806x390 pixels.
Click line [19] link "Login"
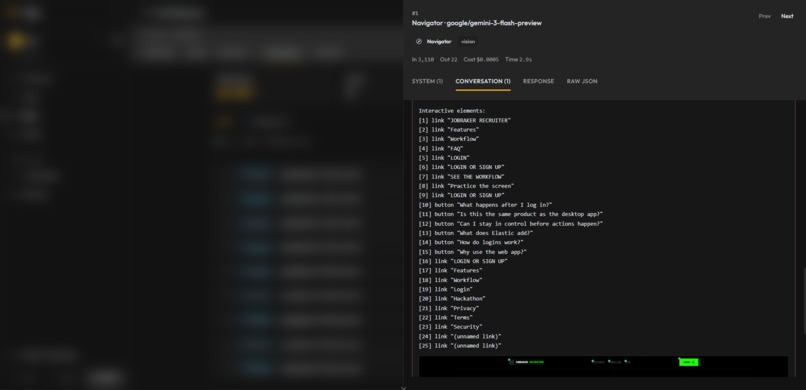click(x=446, y=289)
